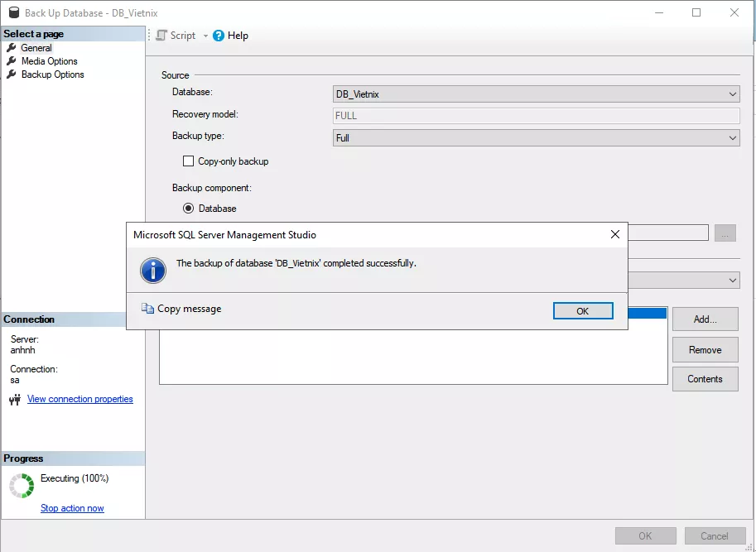Close the Management Studio message dialog
Viewport: 756px width, 552px height.
click(614, 234)
